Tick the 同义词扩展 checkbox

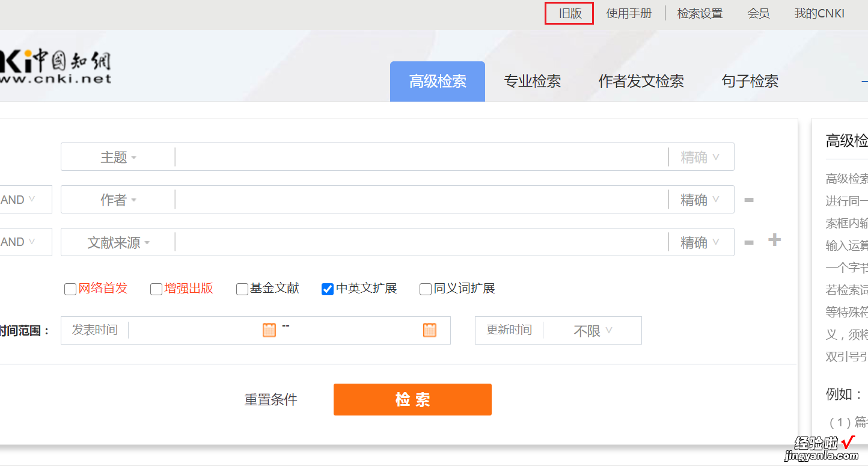pos(426,289)
